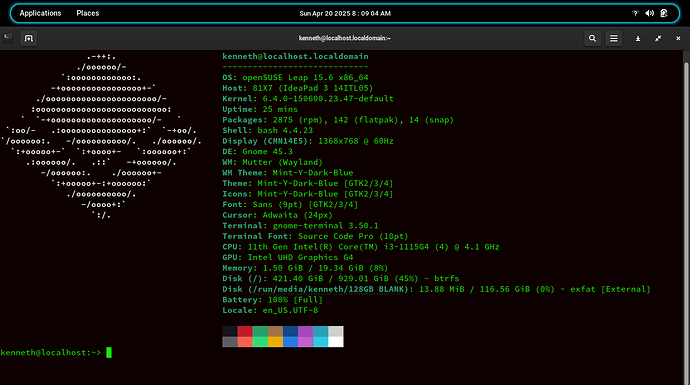Click the OS: openSUSE Leap 15.6 line
The width and height of the screenshot is (690, 385).
[x=295, y=77]
